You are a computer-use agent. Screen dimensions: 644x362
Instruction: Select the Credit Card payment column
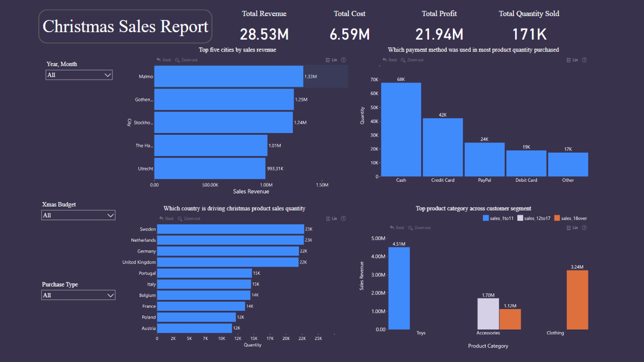click(443, 147)
